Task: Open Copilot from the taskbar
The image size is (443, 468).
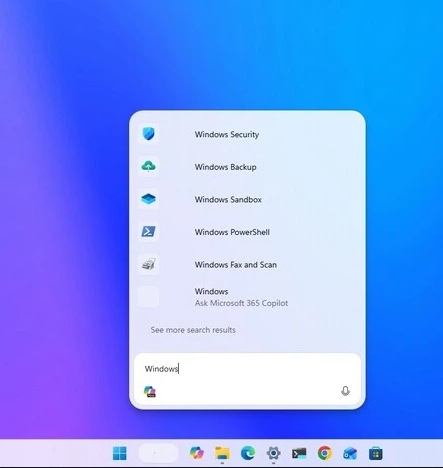Action: point(197,453)
